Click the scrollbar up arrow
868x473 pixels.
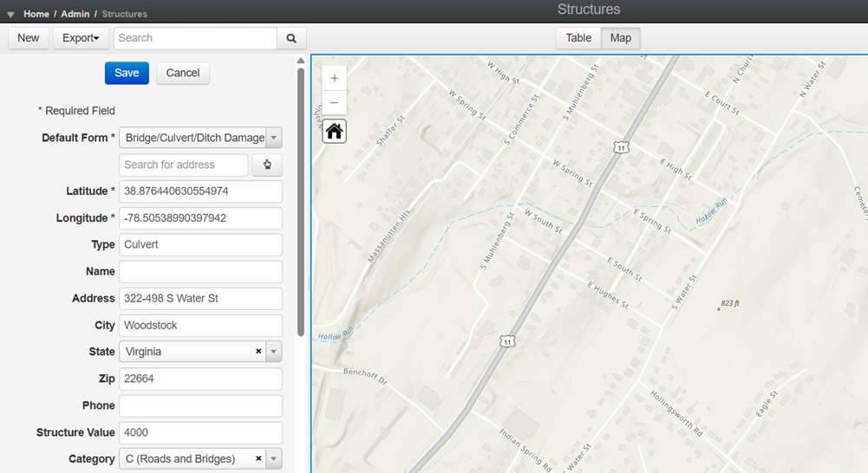click(x=301, y=61)
